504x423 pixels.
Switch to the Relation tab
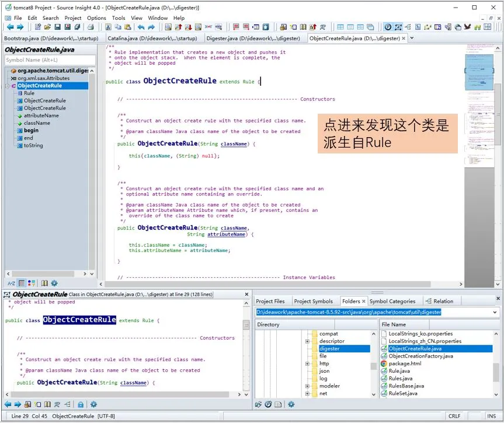pyautogui.click(x=439, y=301)
